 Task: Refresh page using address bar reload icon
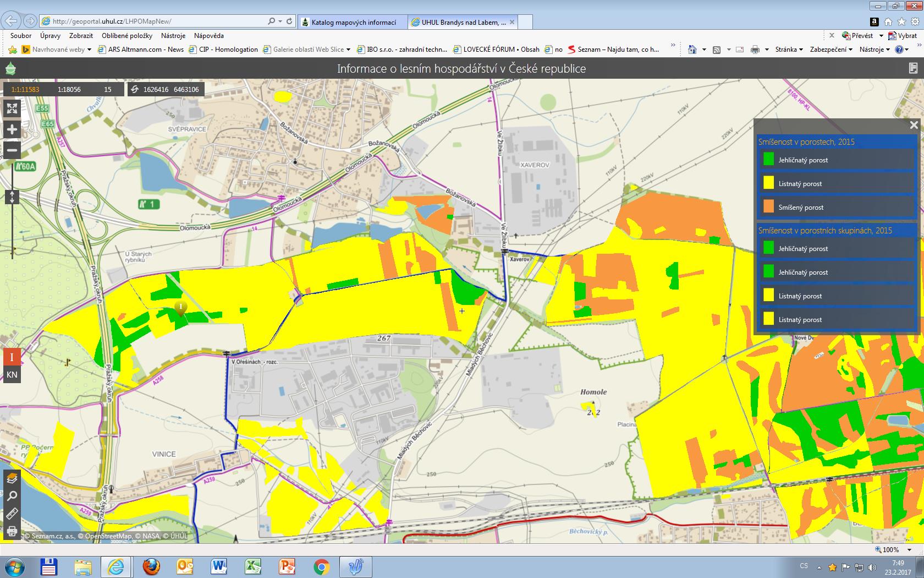(289, 21)
